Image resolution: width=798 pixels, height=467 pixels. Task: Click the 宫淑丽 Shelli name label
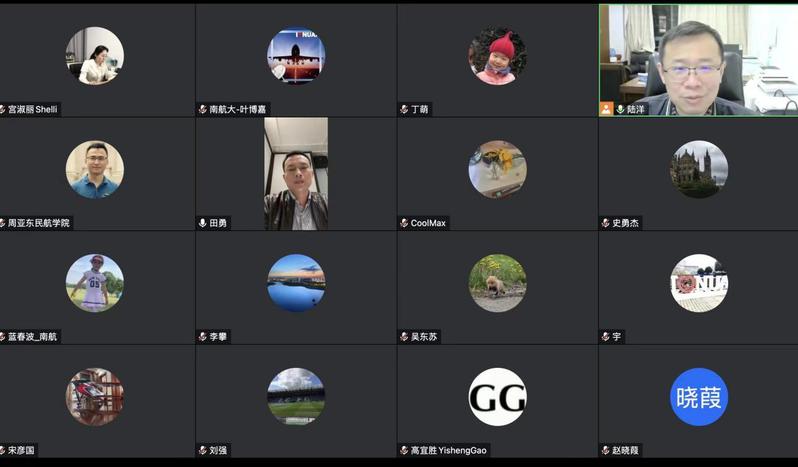pyautogui.click(x=33, y=109)
